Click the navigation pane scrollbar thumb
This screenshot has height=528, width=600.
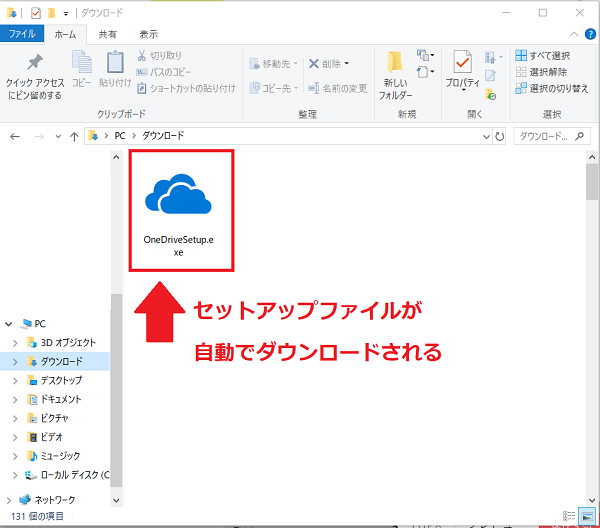(x=116, y=390)
